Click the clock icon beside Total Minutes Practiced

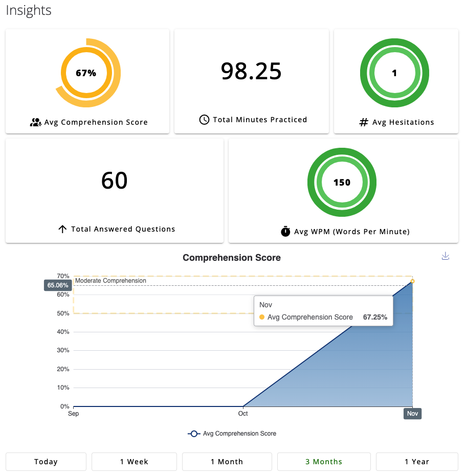[204, 120]
